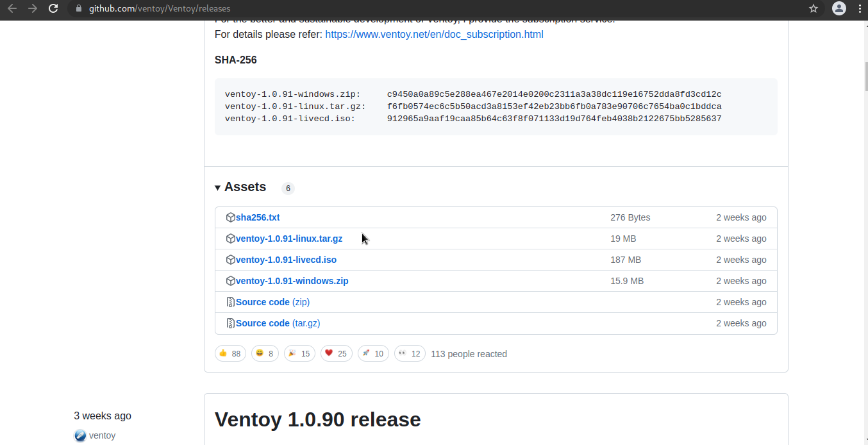The height and width of the screenshot is (445, 868).
Task: Click the Assets count badge 6
Action: point(288,189)
